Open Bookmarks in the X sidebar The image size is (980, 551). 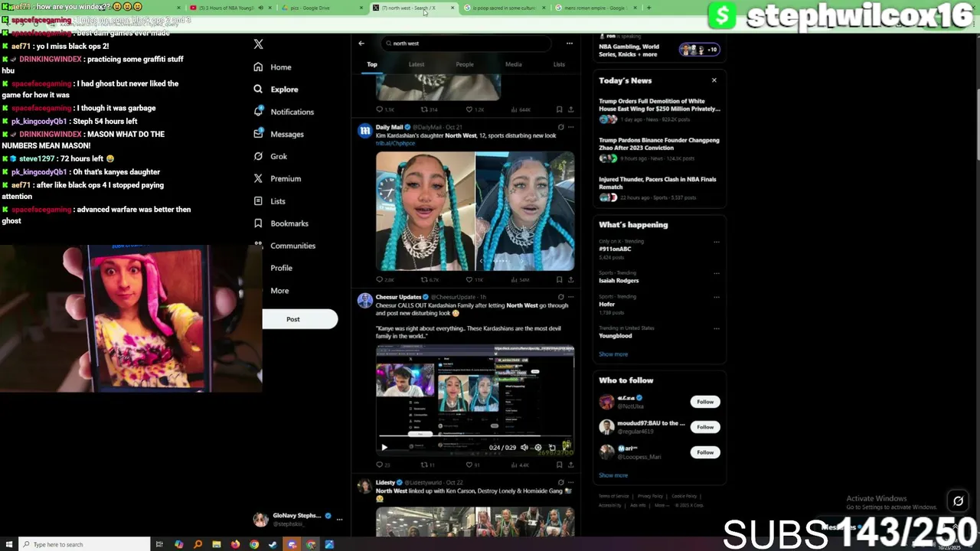point(280,223)
